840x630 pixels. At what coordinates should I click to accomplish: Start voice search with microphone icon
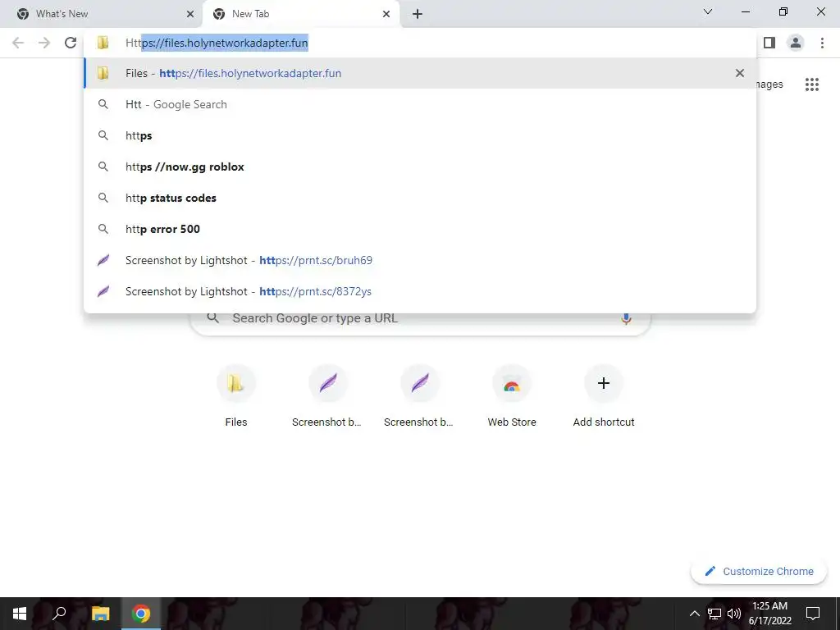coord(626,318)
